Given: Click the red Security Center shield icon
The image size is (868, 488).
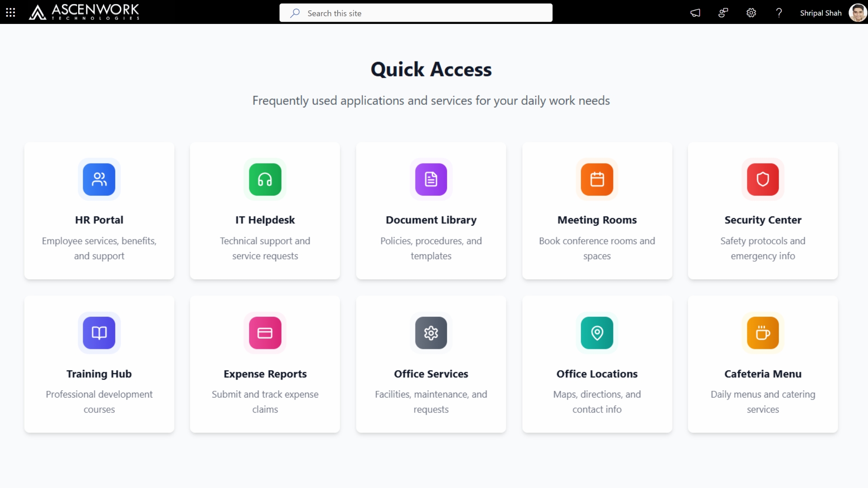Looking at the screenshot, I should point(763,179).
